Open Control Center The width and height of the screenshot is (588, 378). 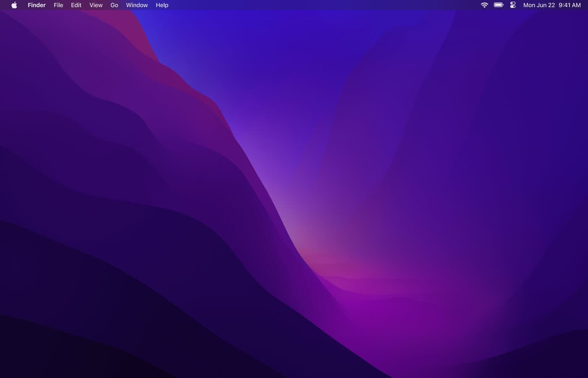coord(513,5)
